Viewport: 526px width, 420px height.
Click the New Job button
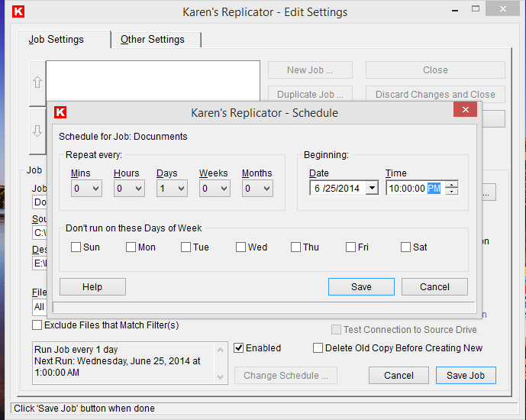tap(310, 69)
